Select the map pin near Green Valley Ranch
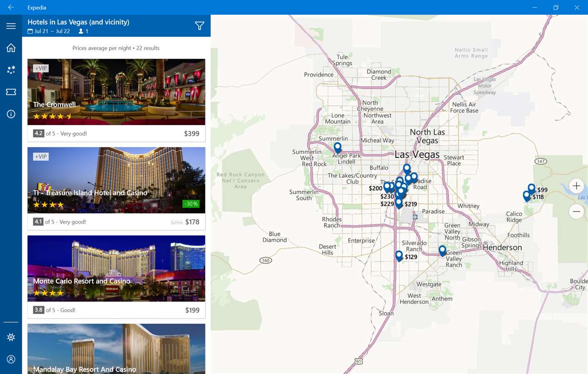The width and height of the screenshot is (588, 374). tap(442, 251)
